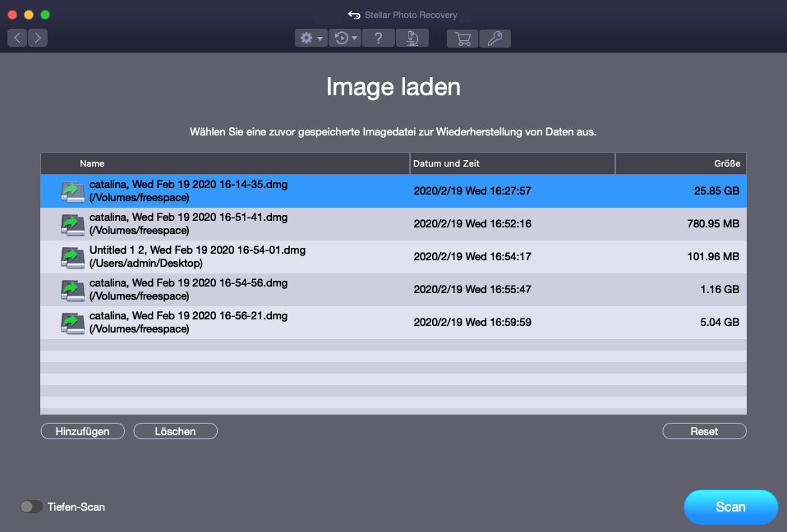The image size is (787, 532).
Task: Select the catalina 16-14-35.dmg drive icon
Action: click(72, 191)
